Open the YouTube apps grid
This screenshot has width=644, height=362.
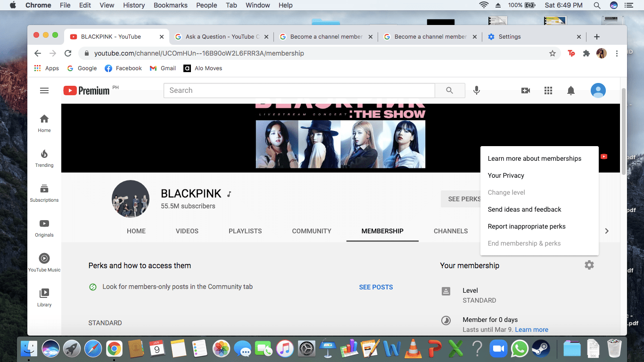click(x=548, y=90)
